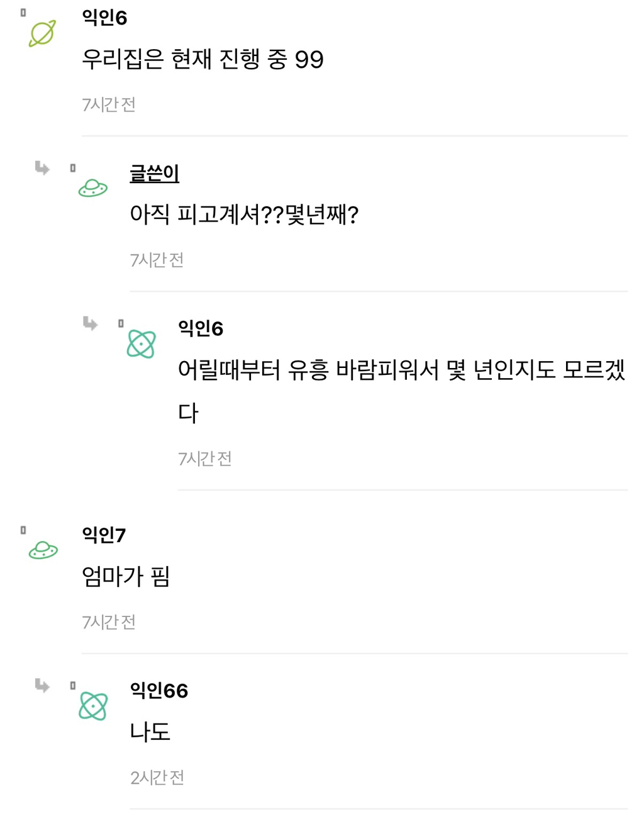This screenshot has width=644, height=814.
Task: Click the 익인66 nickname label
Action: click(158, 692)
